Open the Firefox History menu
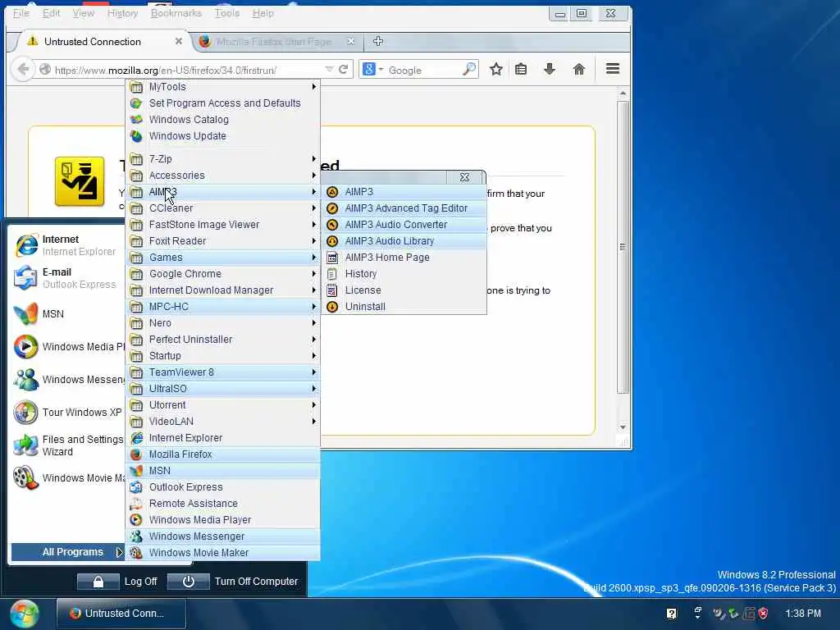The height and width of the screenshot is (630, 840). 123,13
